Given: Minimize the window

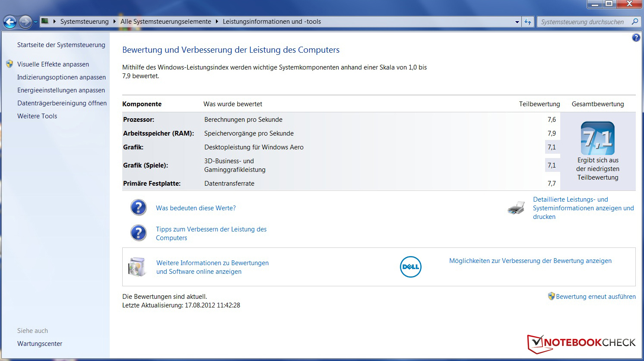Looking at the screenshot, I should (595, 4).
